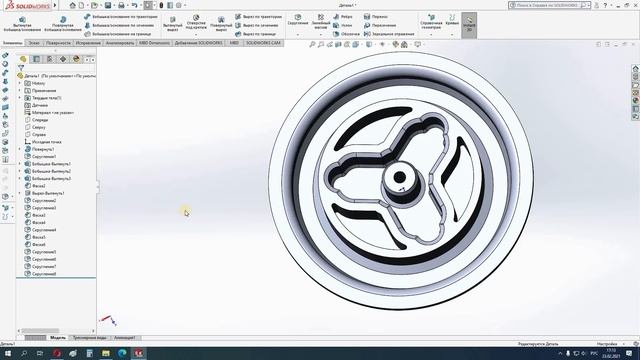Switch to the Поверхности ribbon tab
Image resolution: width=640 pixels, height=360 pixels.
58,43
